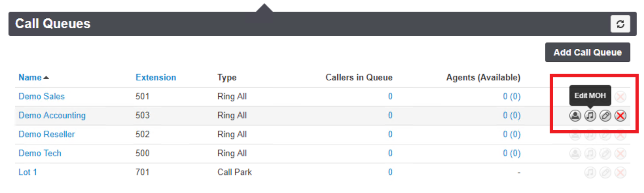Delete the Demo Accounting queue
Screen dimensions: 644x193
(620, 116)
